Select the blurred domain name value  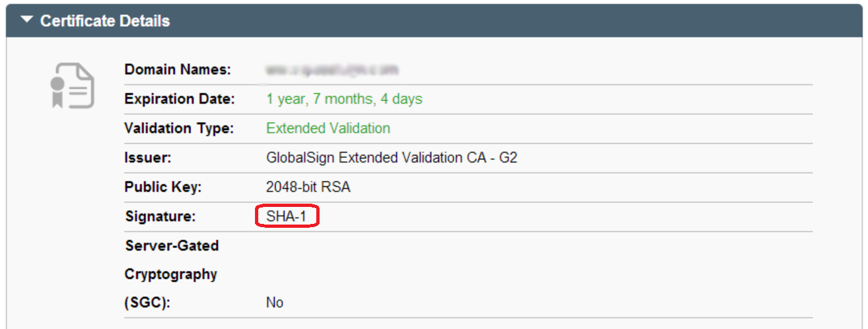[x=333, y=70]
